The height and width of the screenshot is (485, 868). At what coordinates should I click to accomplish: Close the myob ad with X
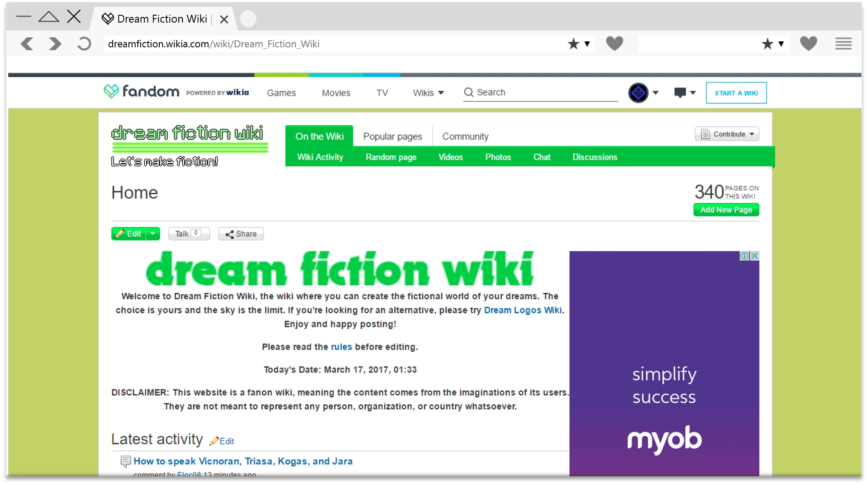pyautogui.click(x=755, y=256)
